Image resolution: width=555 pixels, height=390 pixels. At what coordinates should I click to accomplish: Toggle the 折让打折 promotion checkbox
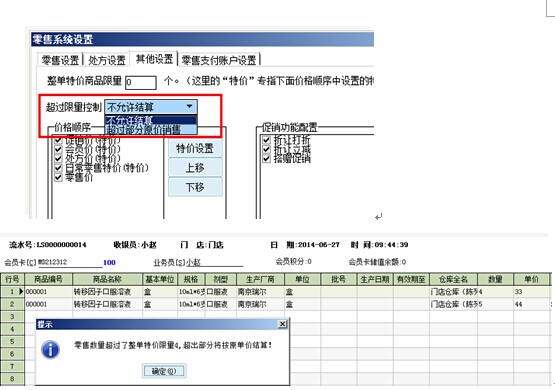267,140
